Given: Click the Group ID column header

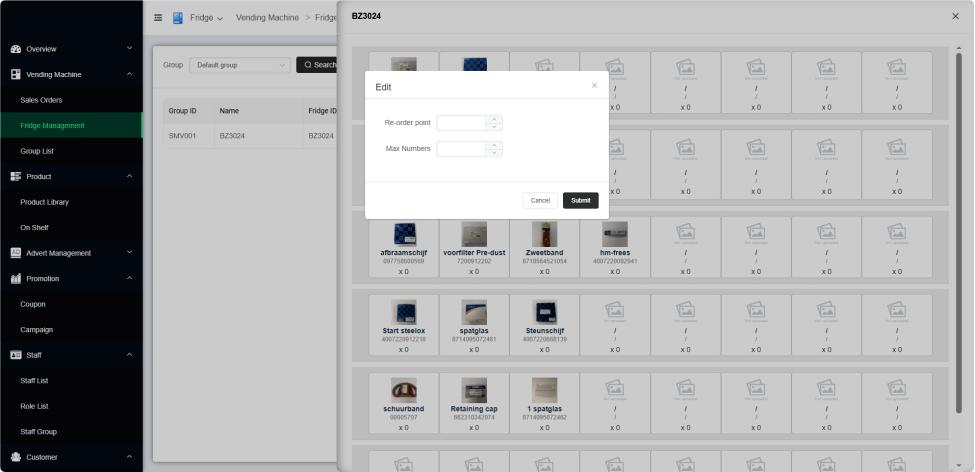Looking at the screenshot, I should click(182, 111).
